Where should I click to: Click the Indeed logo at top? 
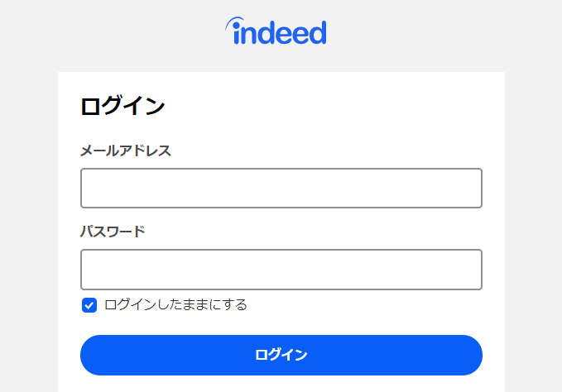pyautogui.click(x=276, y=31)
